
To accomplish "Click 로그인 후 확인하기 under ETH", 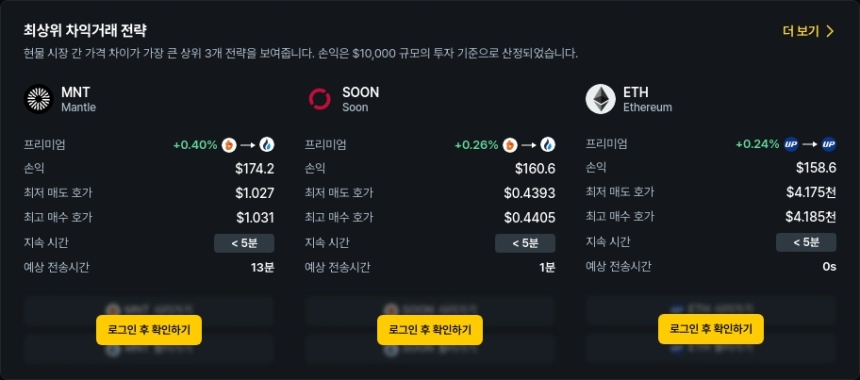I will click(711, 329).
